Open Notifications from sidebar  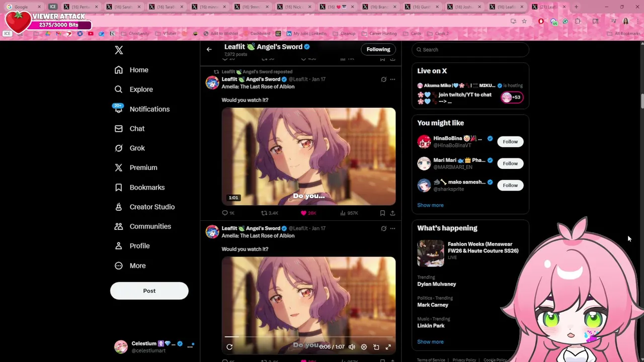[141, 109]
